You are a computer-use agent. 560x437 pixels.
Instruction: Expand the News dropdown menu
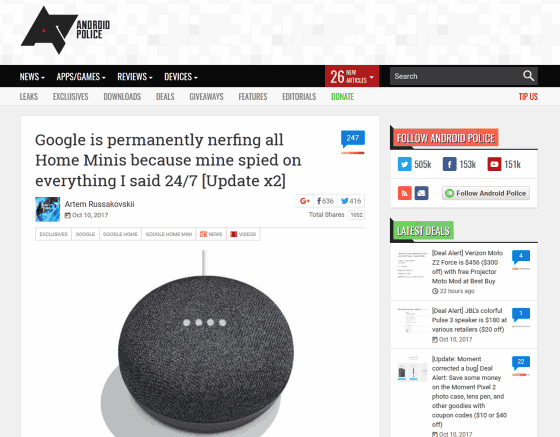tap(32, 76)
